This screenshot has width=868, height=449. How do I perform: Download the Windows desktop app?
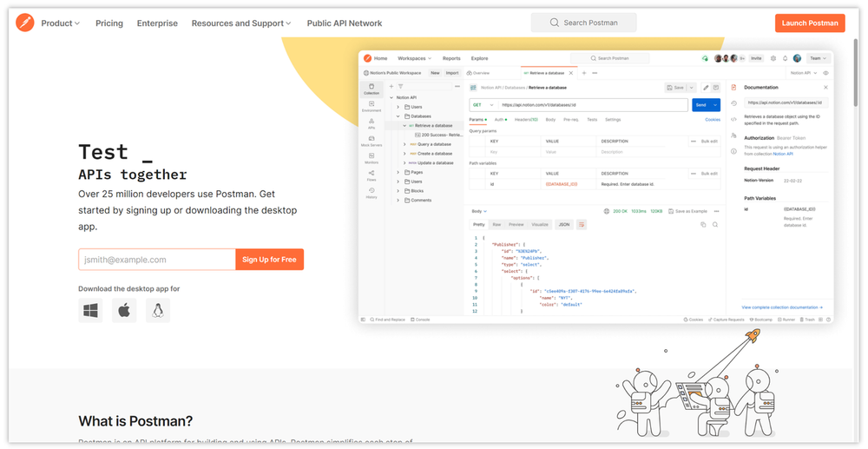tap(90, 311)
